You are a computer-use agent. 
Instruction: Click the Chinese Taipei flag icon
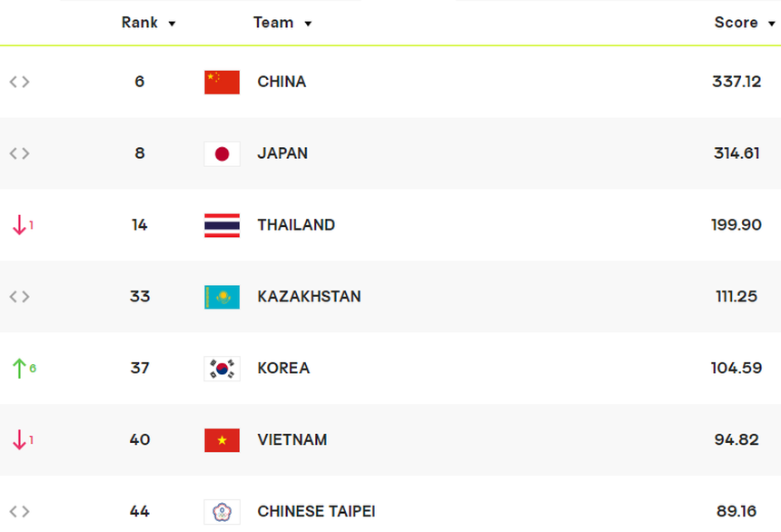[222, 512]
